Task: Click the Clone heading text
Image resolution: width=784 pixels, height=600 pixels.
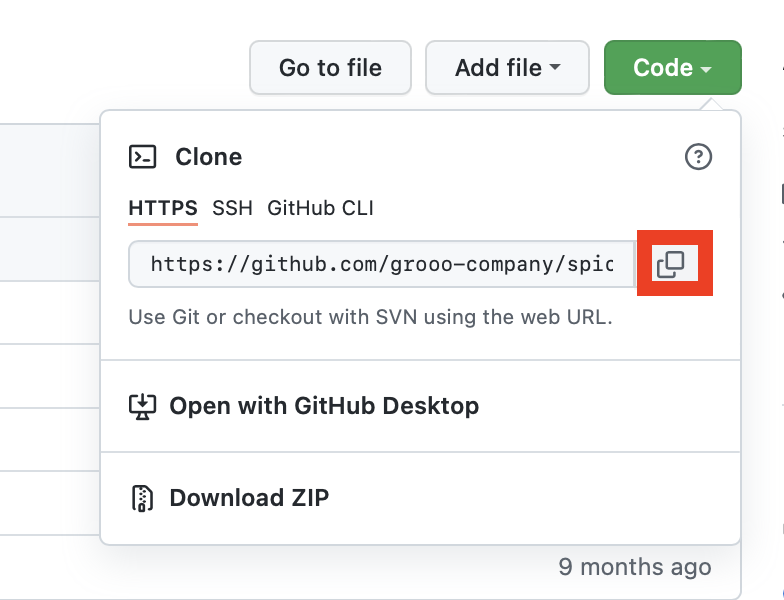Action: click(x=208, y=157)
